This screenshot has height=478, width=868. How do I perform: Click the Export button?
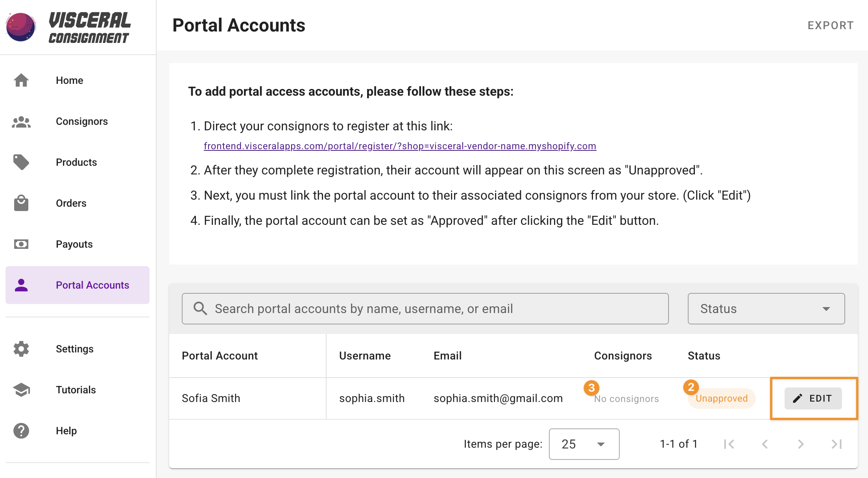pyautogui.click(x=831, y=26)
